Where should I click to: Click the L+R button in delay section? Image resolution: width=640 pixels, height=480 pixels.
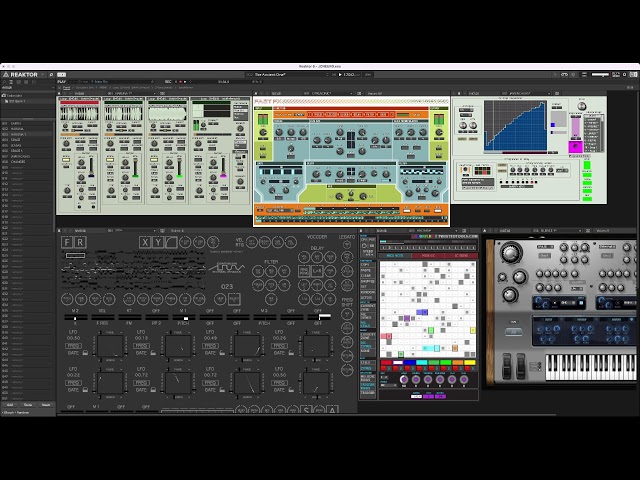[317, 271]
